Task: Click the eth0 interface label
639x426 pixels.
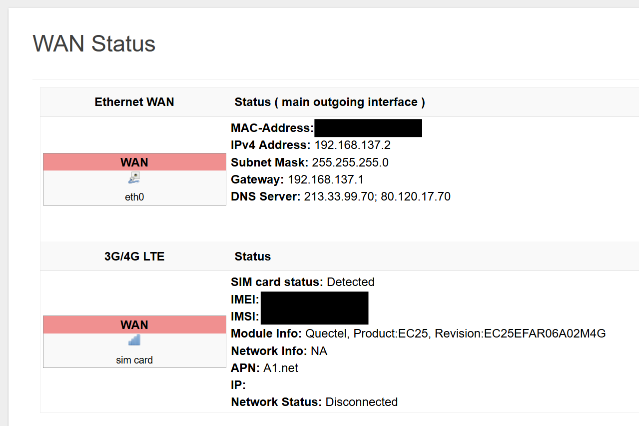Action: tap(134, 197)
